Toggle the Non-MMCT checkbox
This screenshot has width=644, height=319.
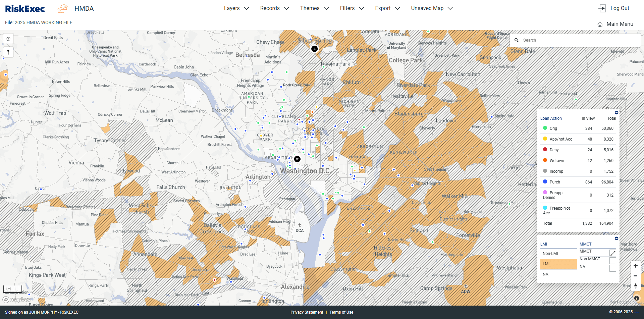(612, 261)
